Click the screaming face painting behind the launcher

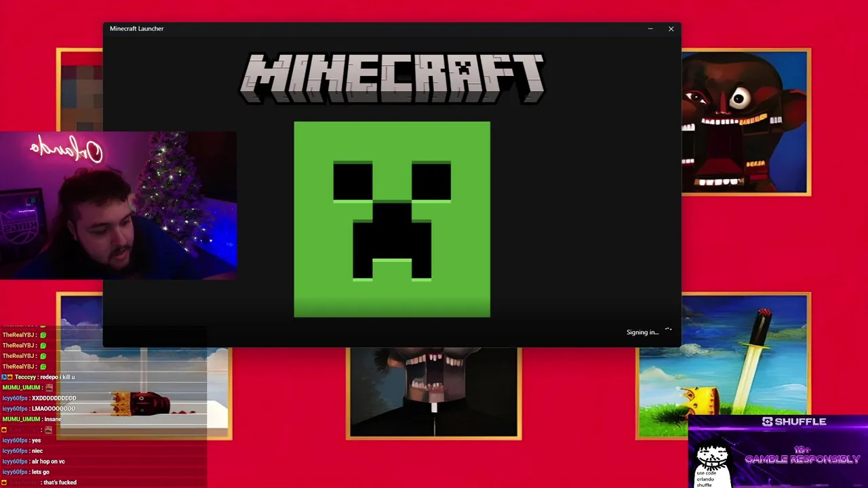click(746, 122)
